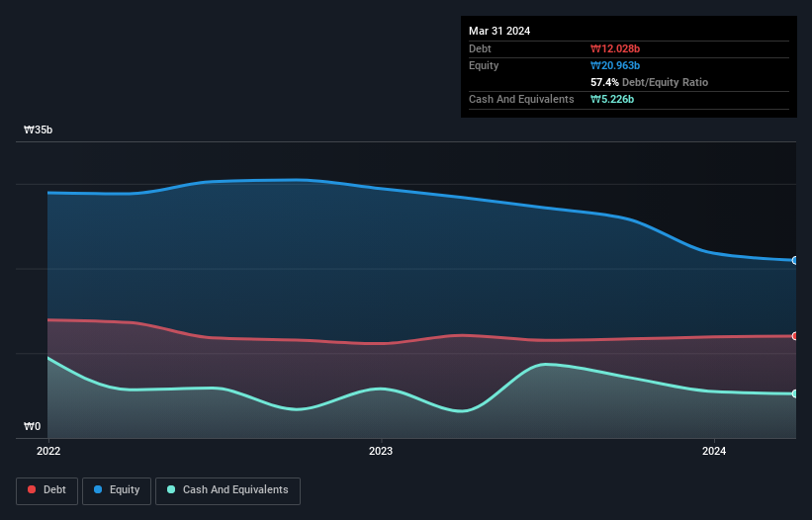Click the ₩20.963b equity value in tooltip
Viewport: 812px width, 520px height.
click(x=615, y=65)
